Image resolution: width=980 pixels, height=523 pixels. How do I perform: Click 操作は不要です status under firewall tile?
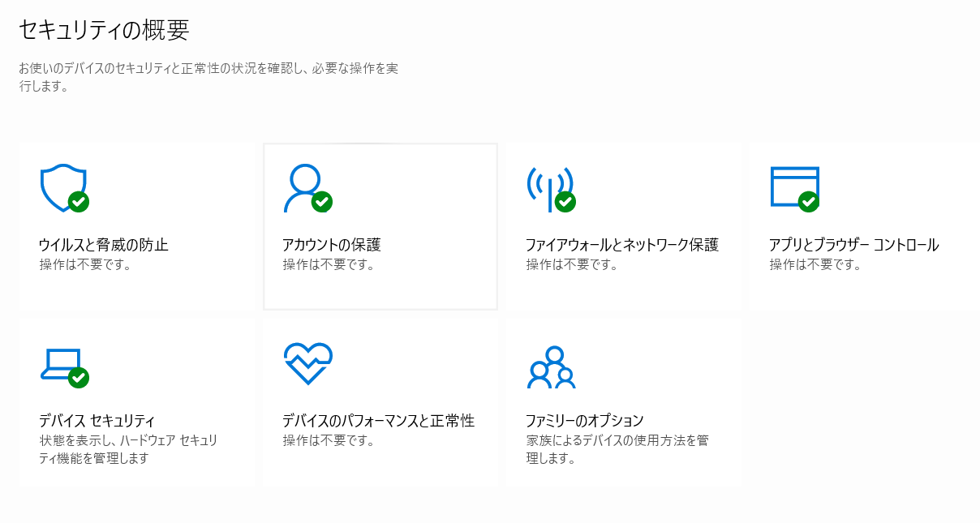[x=571, y=264]
